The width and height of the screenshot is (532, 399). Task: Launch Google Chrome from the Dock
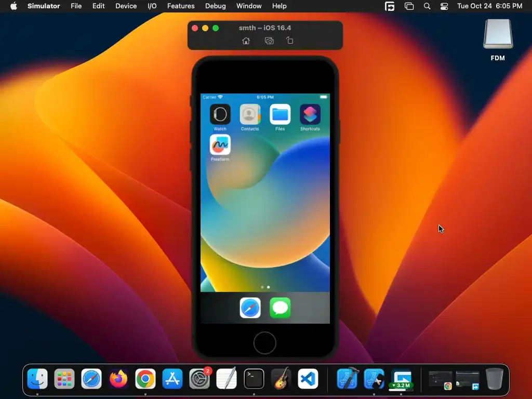[145, 379]
